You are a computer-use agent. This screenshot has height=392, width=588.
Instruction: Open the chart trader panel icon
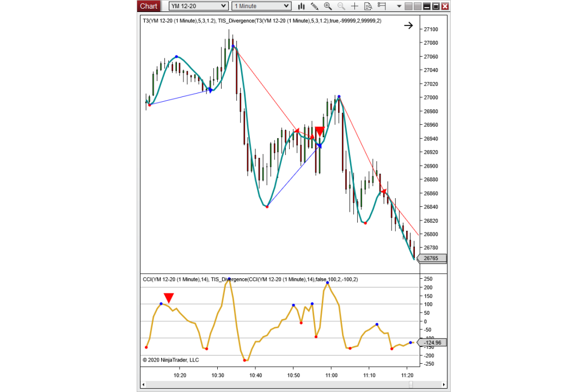[382, 6]
